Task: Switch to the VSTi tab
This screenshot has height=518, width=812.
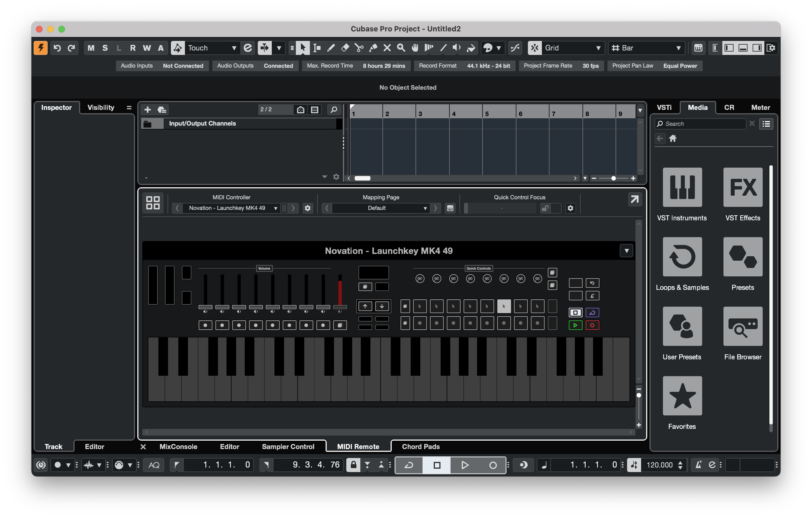Action: tap(664, 107)
